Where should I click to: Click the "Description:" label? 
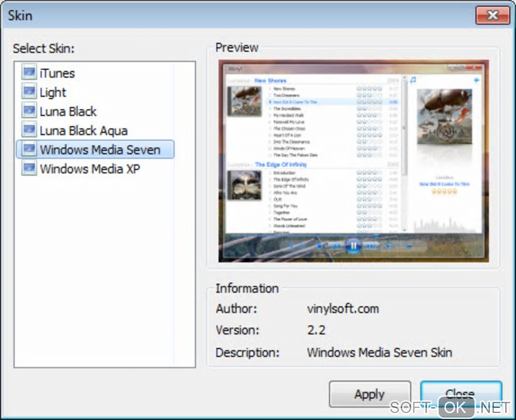coord(247,353)
